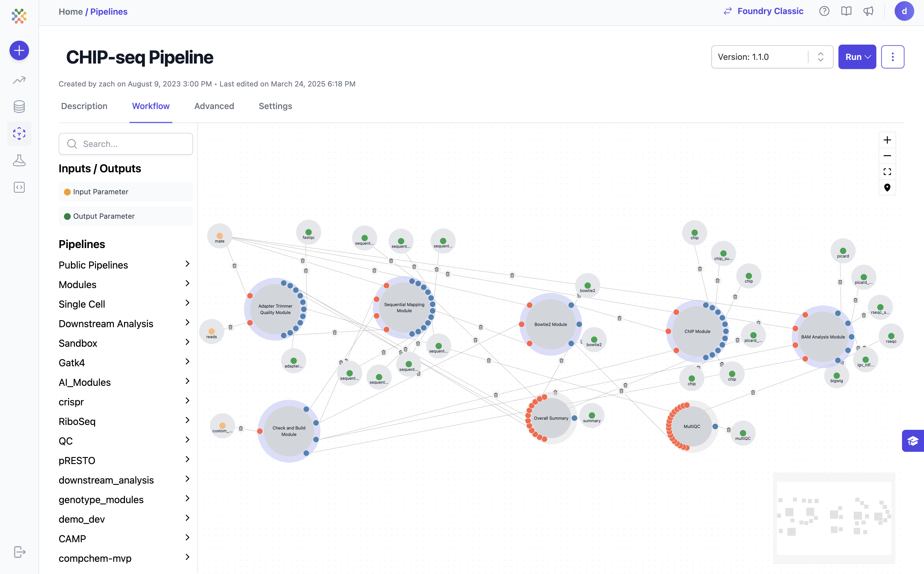Click the zoom in plus control
This screenshot has width=924, height=574.
(887, 140)
